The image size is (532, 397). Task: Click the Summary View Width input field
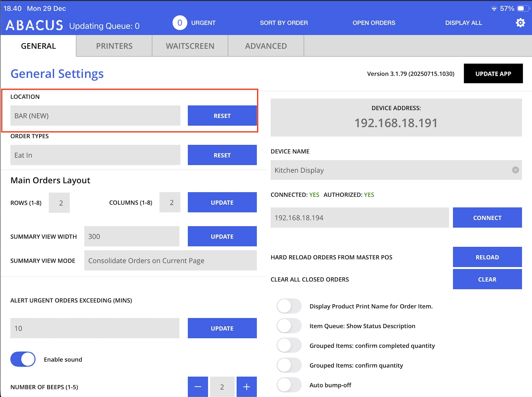coord(132,236)
